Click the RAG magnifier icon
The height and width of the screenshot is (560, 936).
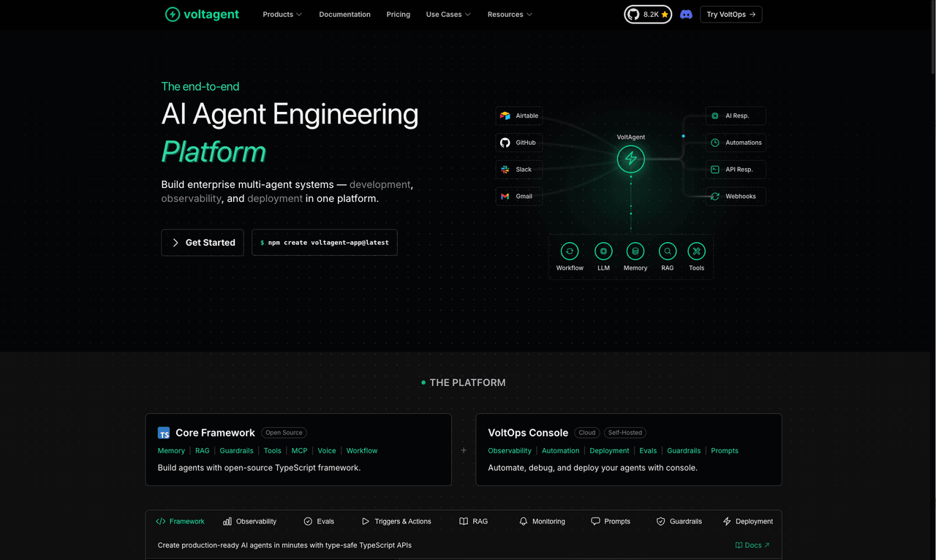667,251
